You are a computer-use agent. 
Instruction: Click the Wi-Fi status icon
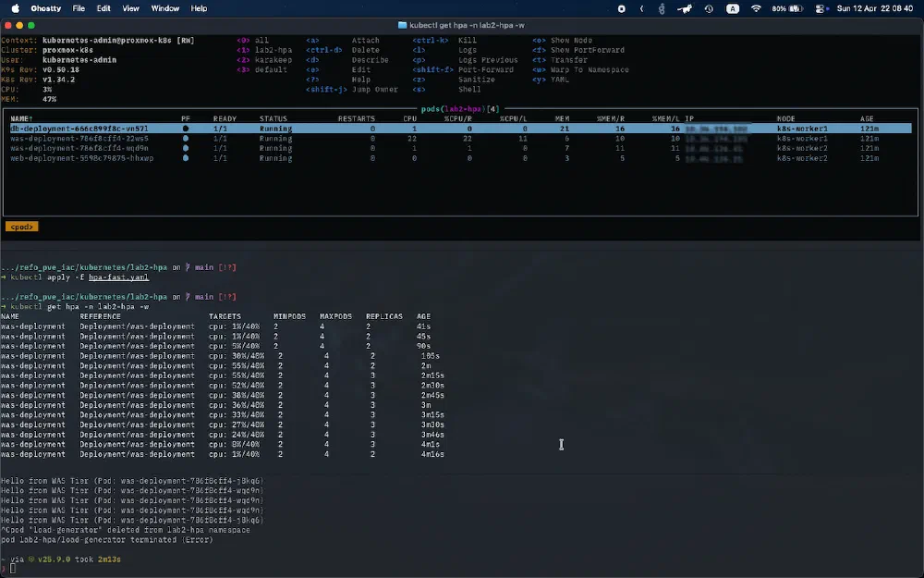(756, 8)
